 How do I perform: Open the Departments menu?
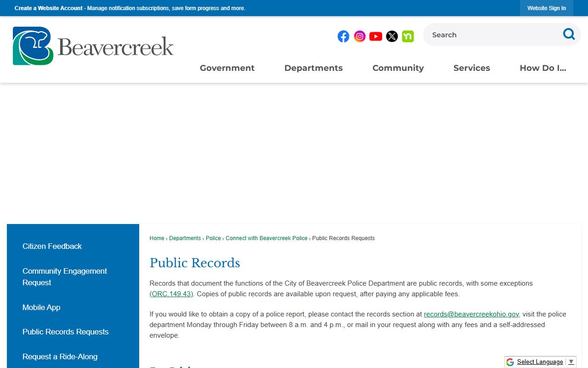click(x=313, y=68)
